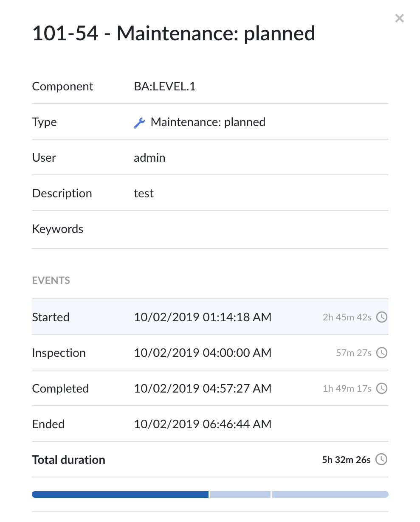Image resolution: width=420 pixels, height=522 pixels.
Task: Select the middle light blue progress segment
Action: (240, 494)
